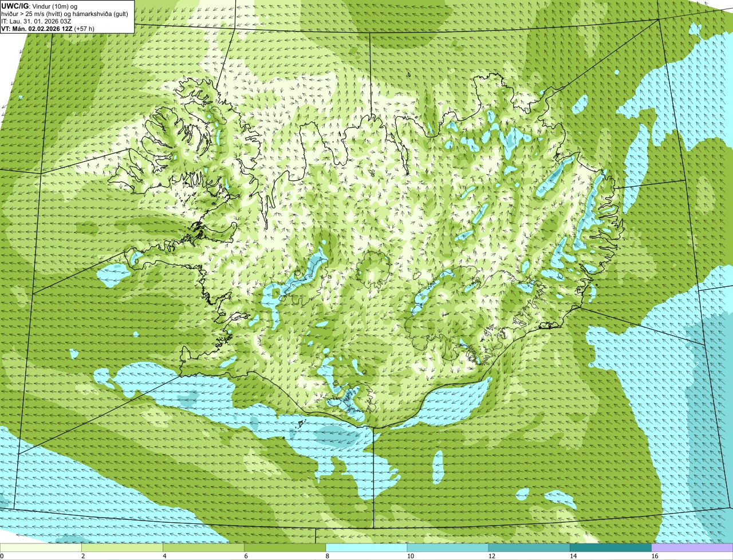Viewport: 733px width, 560px height.
Task: Click the legend tick label '10'
Action: pos(410,556)
